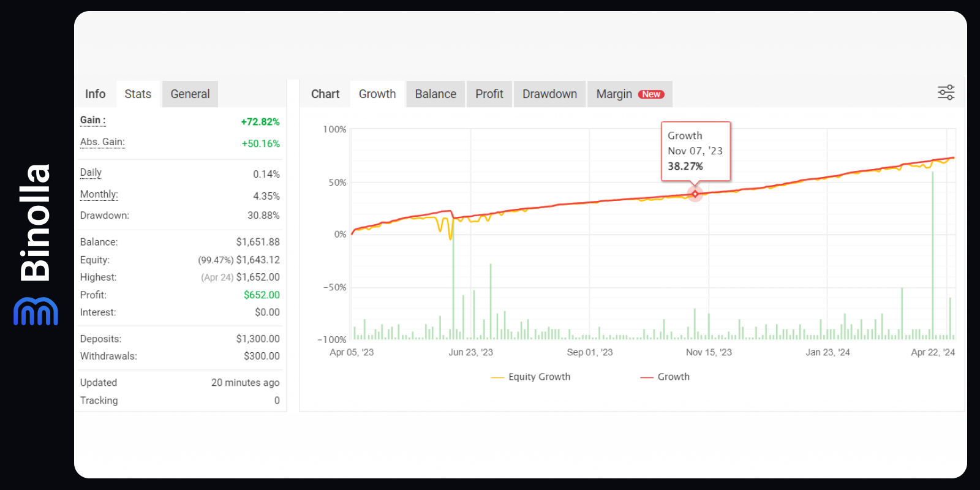The height and width of the screenshot is (490, 980).
Task: Click the +50.16% absolute gain value
Action: pyautogui.click(x=261, y=144)
